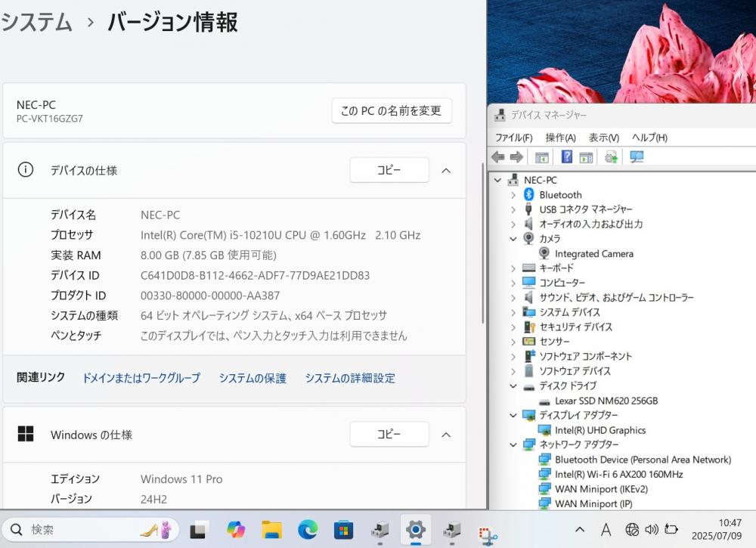Click コピー button for Windows の仕様

389,435
